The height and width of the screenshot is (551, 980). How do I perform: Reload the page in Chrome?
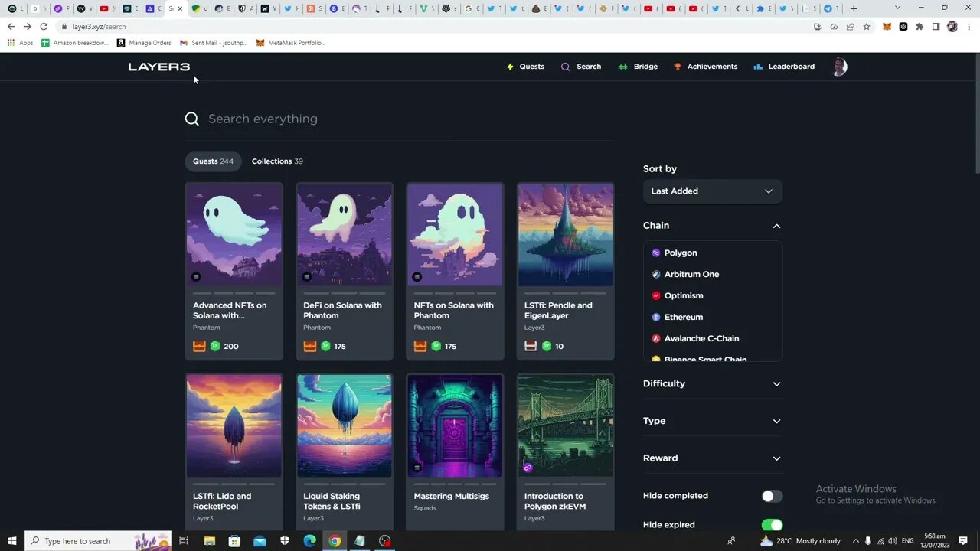(x=44, y=26)
